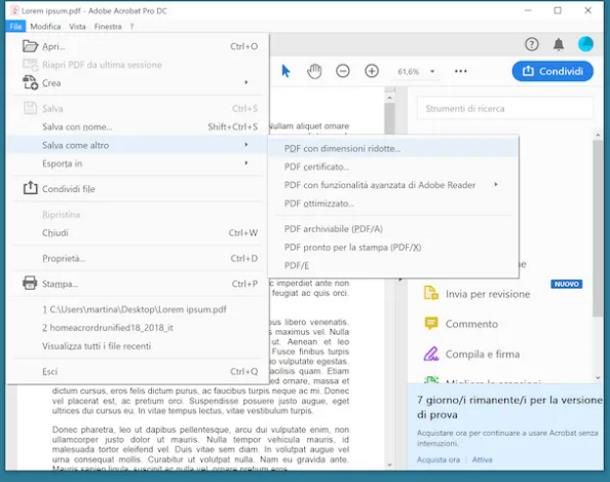
Task: Open the user profile avatar
Action: tap(585, 44)
